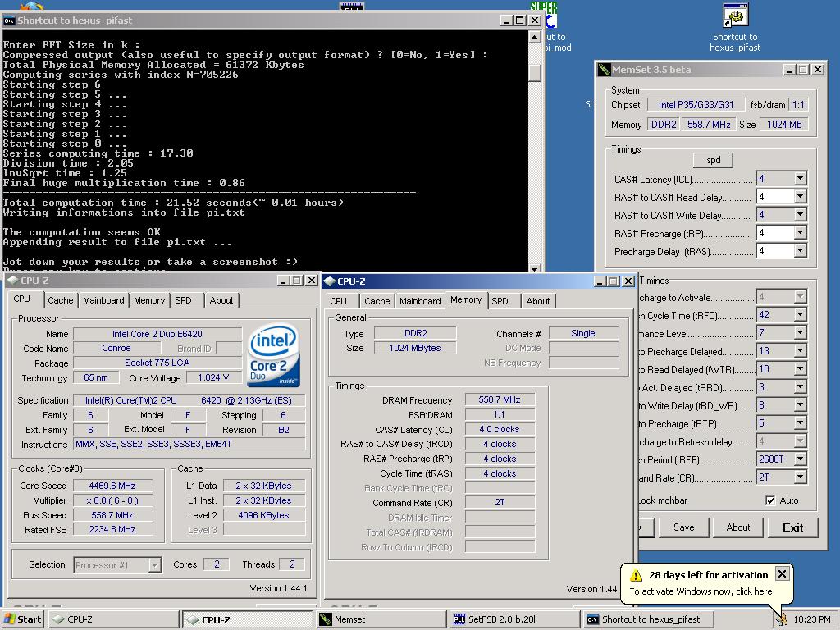This screenshot has width=840, height=630.
Task: Expand CAS# Latency (tCL) dropdown
Action: pyautogui.click(x=800, y=178)
